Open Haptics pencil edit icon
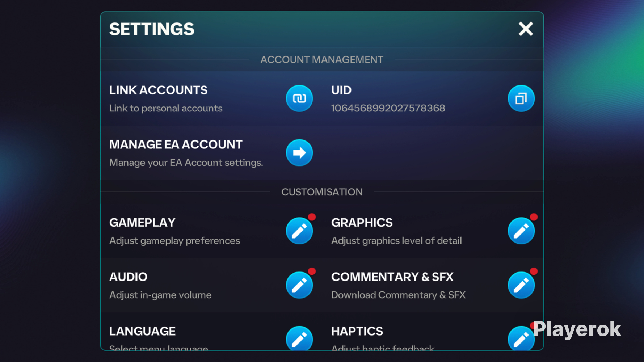The image size is (644, 362). (521, 338)
